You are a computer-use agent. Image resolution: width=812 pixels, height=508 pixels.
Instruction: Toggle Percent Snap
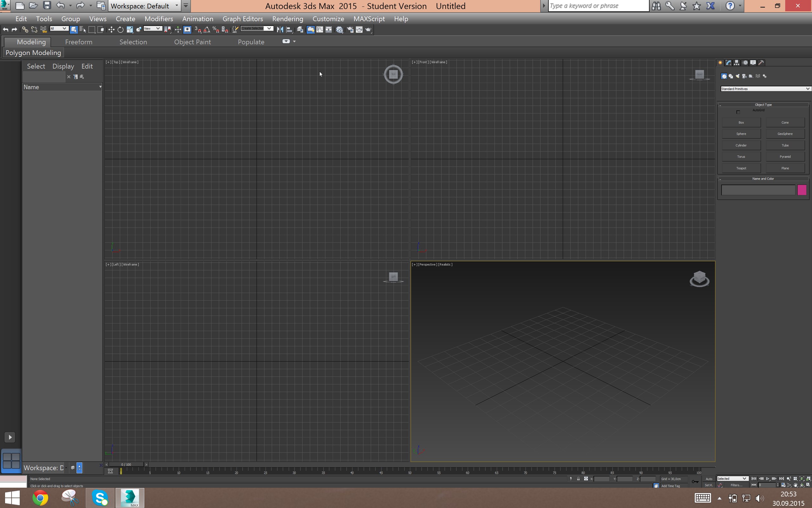tap(216, 30)
